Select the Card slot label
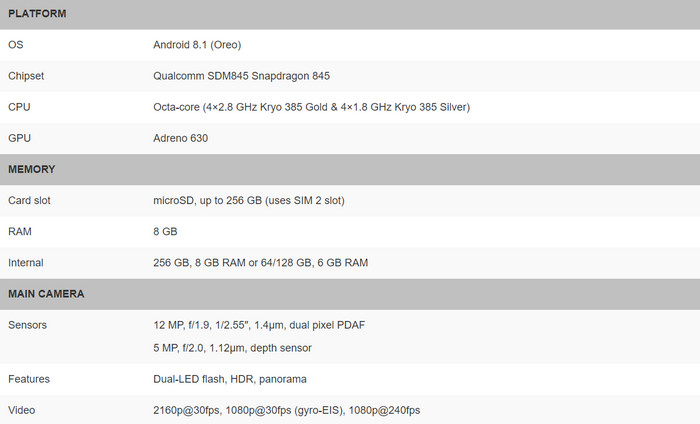The height and width of the screenshot is (424, 700). point(29,200)
